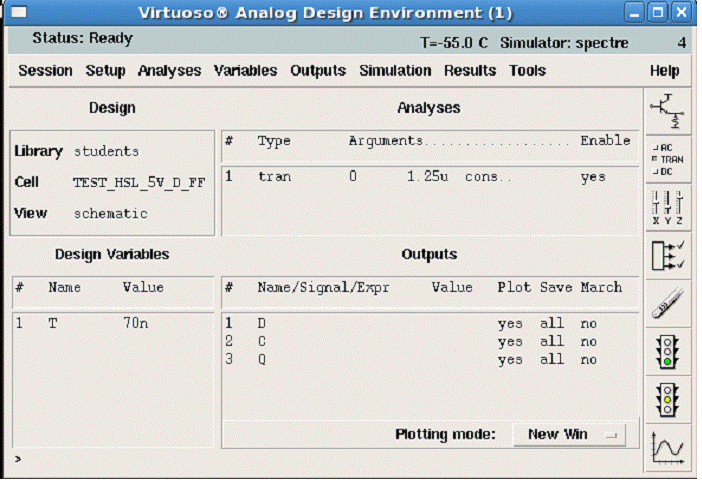Open the Plotting mode New Win dropdown
Viewport: 702px width, 480px height.
tap(569, 434)
